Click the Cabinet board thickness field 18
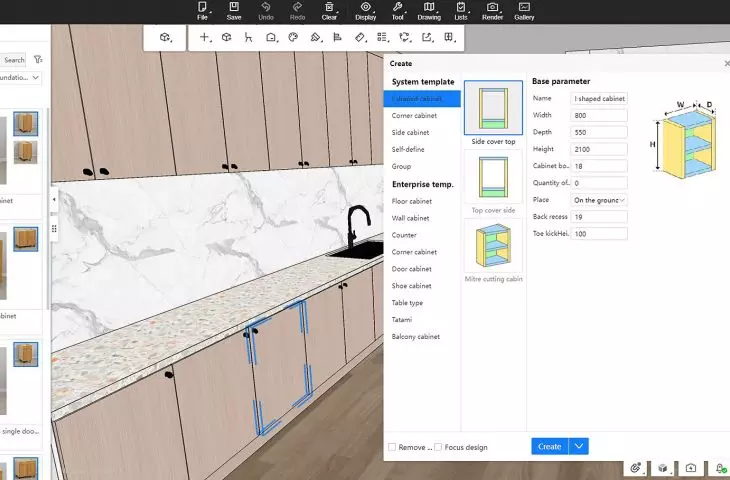 [599, 166]
